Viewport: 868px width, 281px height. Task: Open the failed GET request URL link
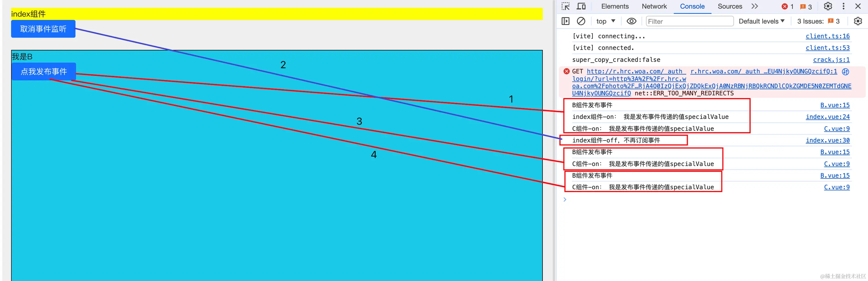click(x=636, y=71)
